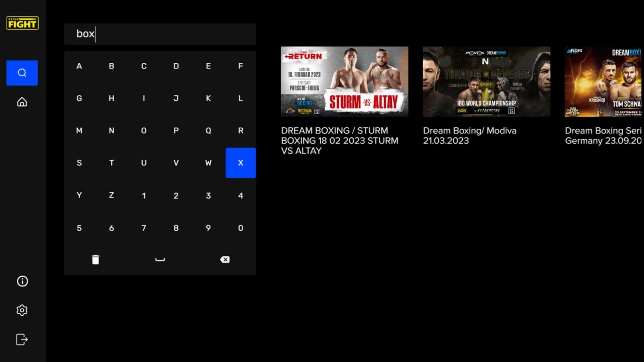Tap the number 6 key
Screen dimensions: 644x362
[x=111, y=228]
